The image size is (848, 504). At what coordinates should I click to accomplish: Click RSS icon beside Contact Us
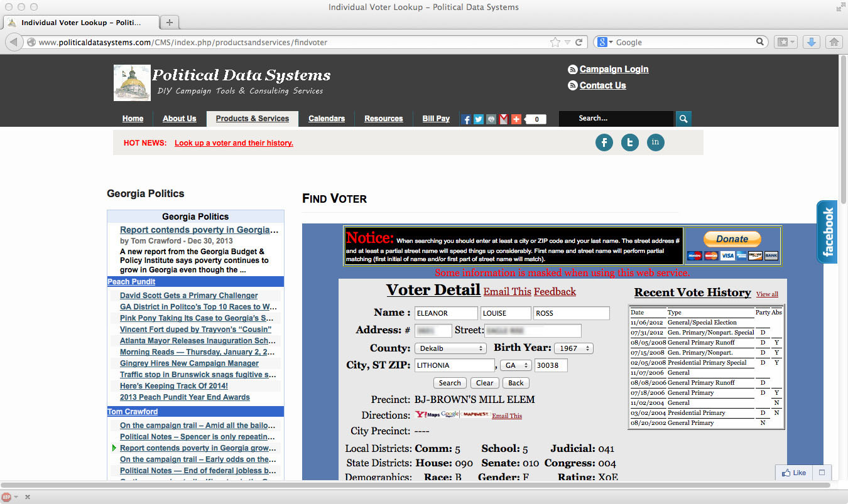point(572,86)
